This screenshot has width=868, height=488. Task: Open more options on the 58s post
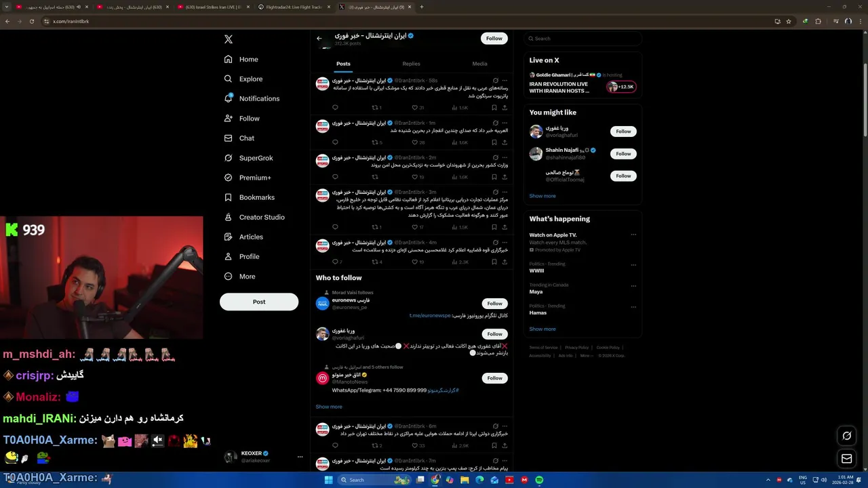505,81
